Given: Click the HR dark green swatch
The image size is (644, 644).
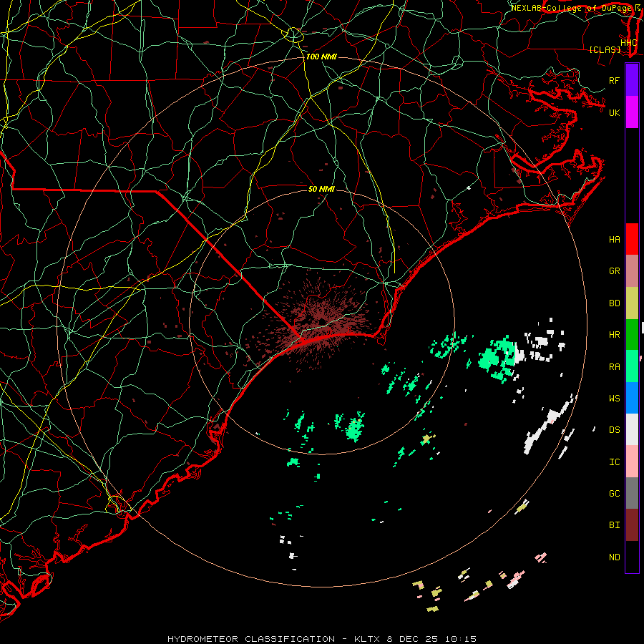Looking at the screenshot, I should (x=632, y=335).
